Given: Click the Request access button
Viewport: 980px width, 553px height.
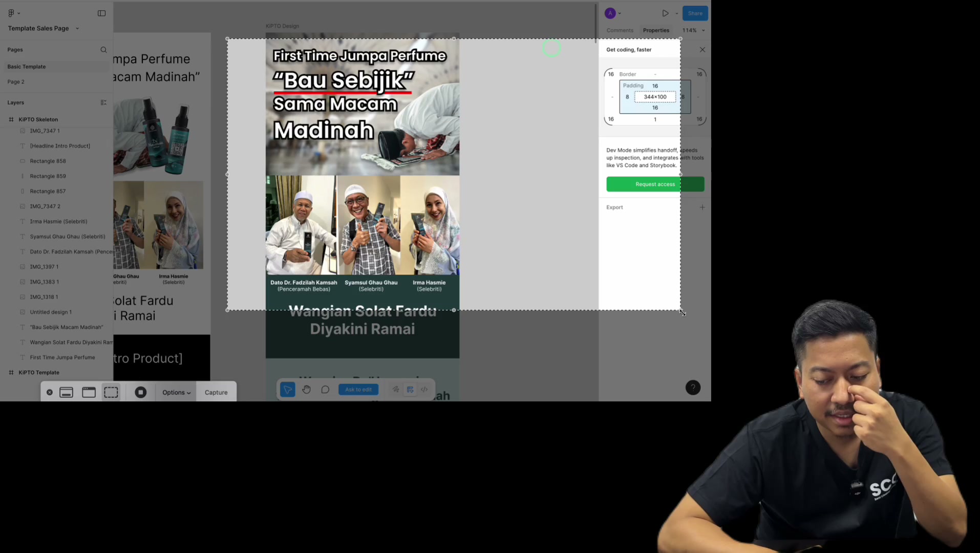Looking at the screenshot, I should point(655,184).
